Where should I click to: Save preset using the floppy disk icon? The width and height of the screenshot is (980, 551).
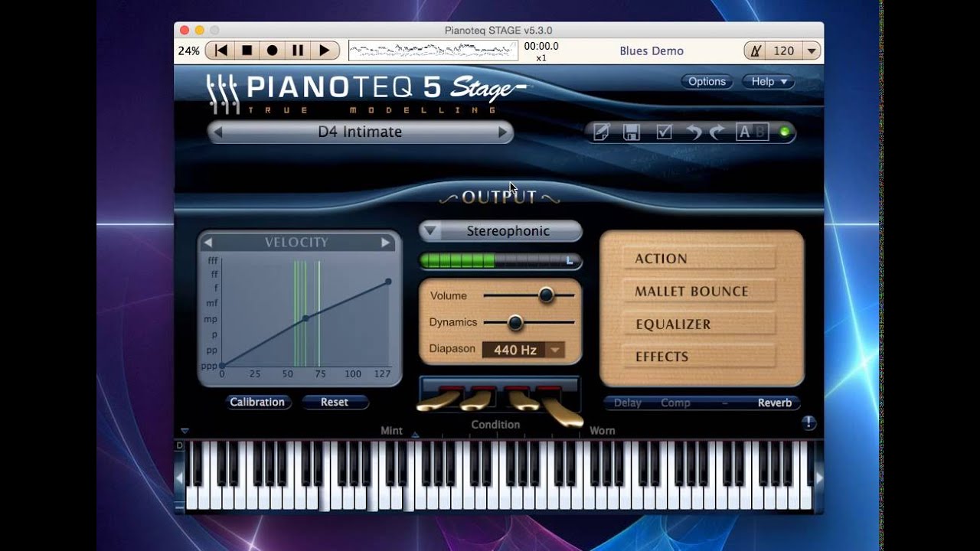pyautogui.click(x=632, y=132)
